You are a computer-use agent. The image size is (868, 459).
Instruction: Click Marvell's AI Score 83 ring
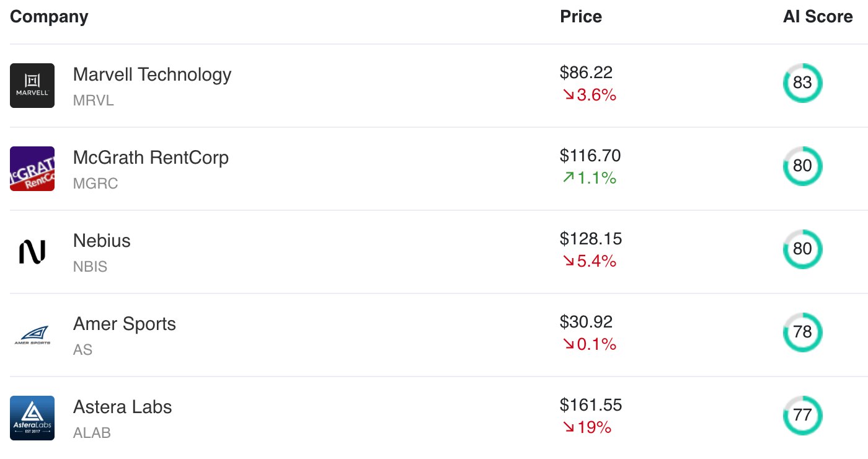[802, 83]
